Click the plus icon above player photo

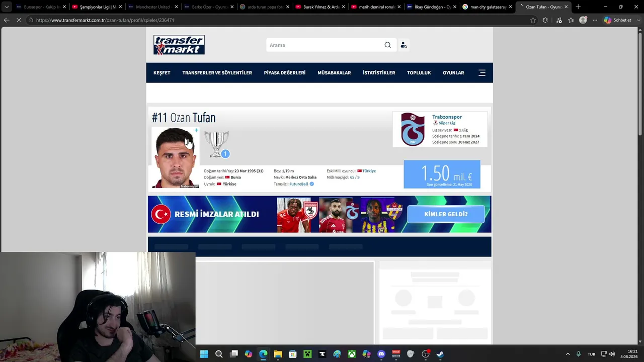point(196,130)
